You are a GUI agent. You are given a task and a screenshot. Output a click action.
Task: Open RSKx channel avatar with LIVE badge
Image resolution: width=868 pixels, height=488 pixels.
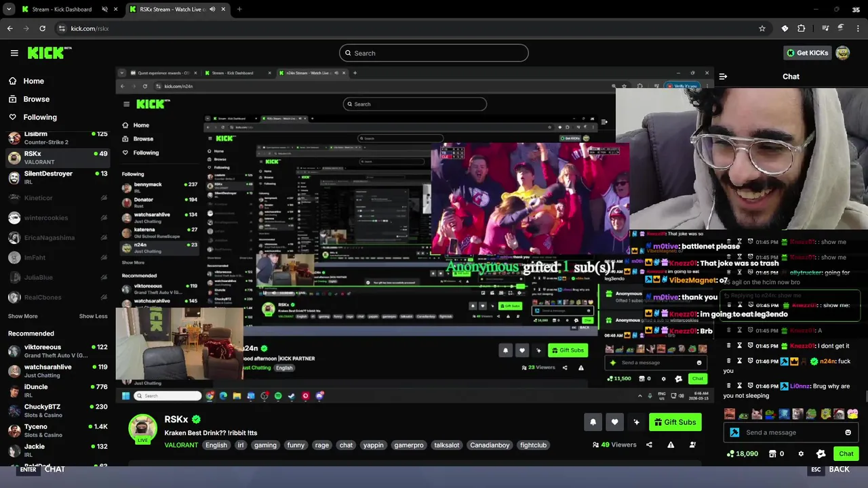coord(142,429)
